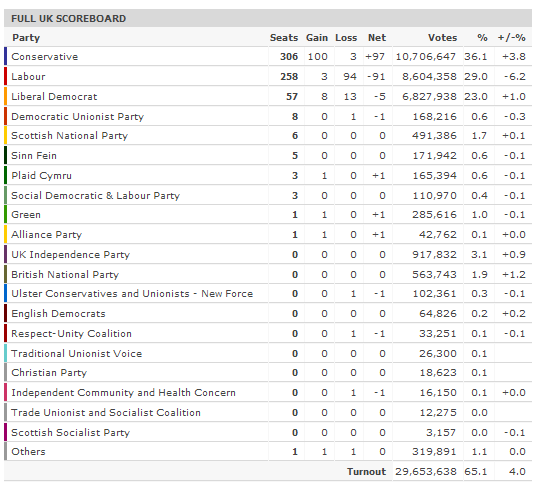Click Labour votes 8,604,358

(429, 77)
